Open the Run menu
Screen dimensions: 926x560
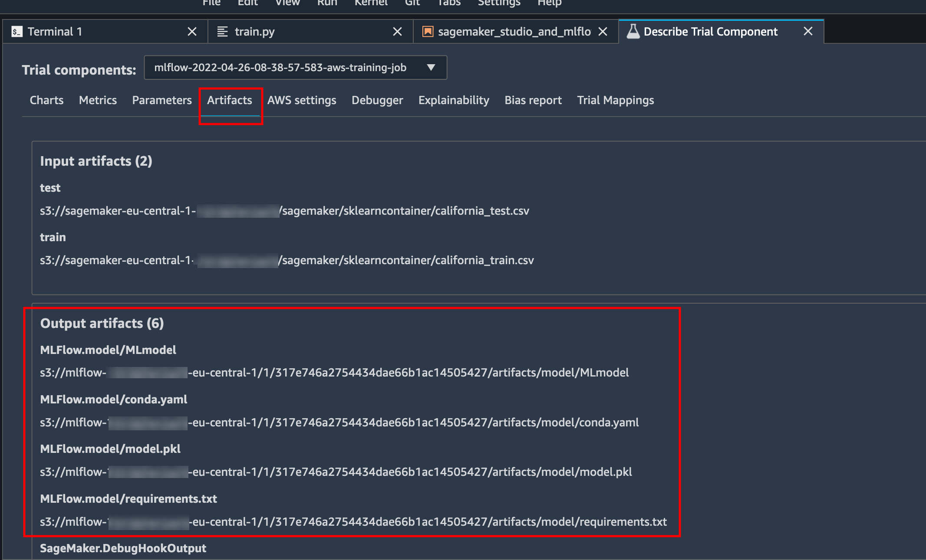327,3
